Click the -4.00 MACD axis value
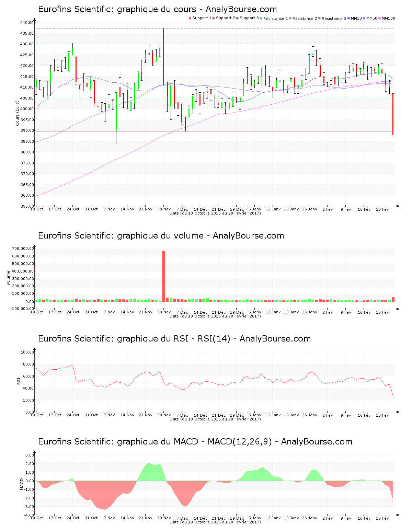Image resolution: width=412 pixels, height=532 pixels. coord(28,515)
